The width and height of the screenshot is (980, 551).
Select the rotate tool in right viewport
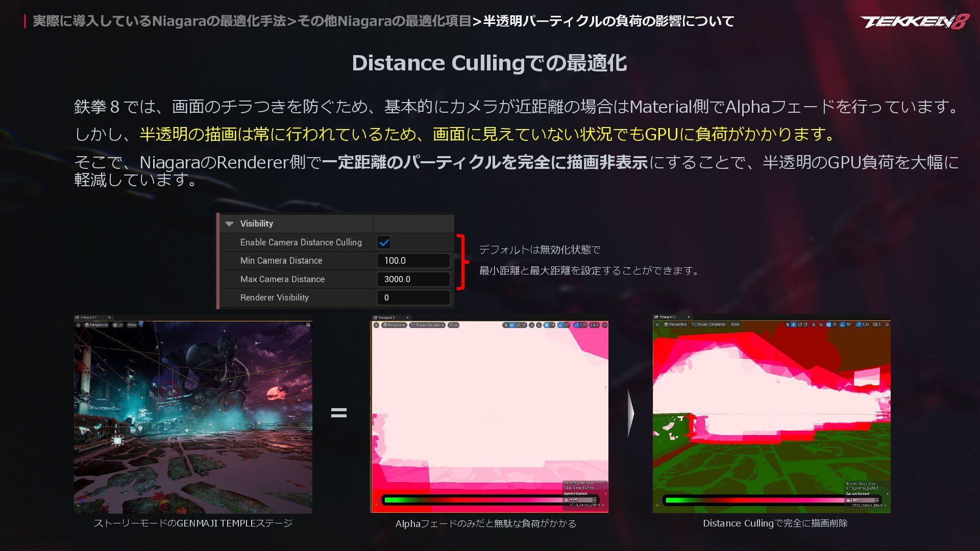coord(800,324)
